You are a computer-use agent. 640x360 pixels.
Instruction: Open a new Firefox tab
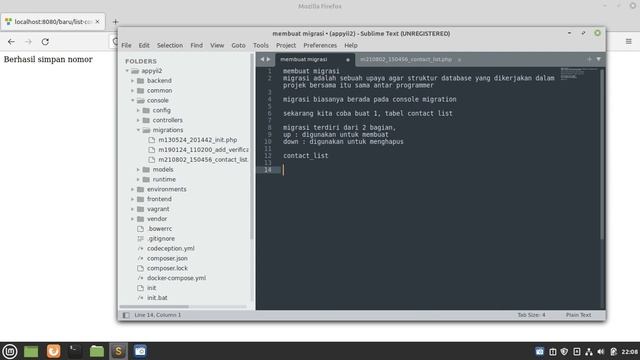point(116,22)
